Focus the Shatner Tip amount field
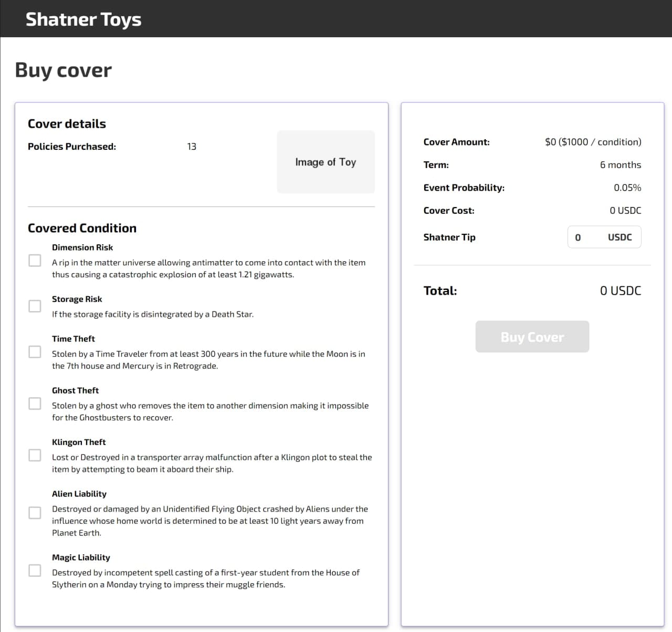Viewport: 672px width, 632px height. pyautogui.click(x=604, y=237)
